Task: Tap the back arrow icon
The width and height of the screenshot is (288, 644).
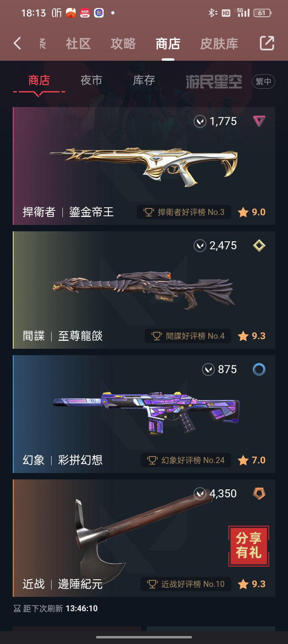Action: tap(17, 43)
